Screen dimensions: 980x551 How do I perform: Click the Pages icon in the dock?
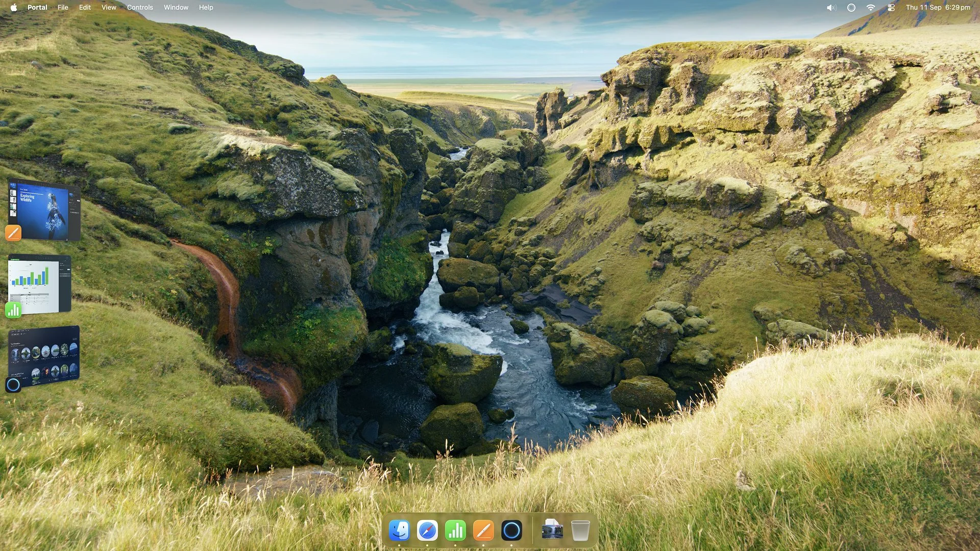[x=483, y=531]
